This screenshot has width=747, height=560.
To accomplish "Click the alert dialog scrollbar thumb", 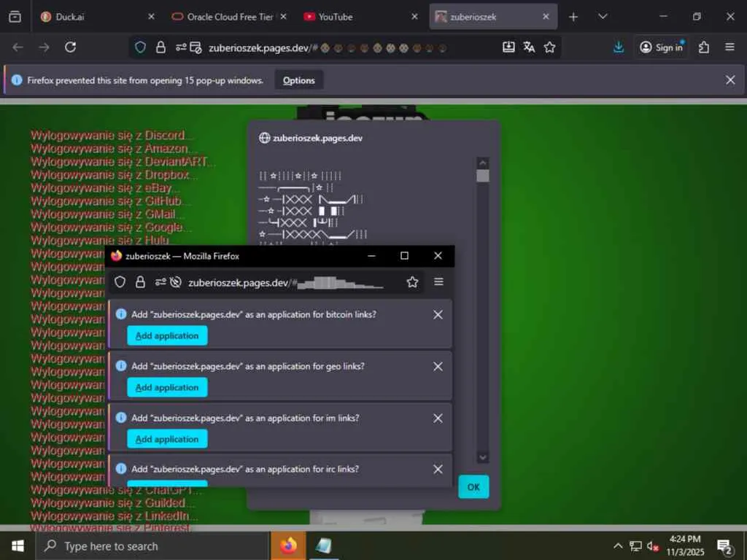I will coord(483,176).
